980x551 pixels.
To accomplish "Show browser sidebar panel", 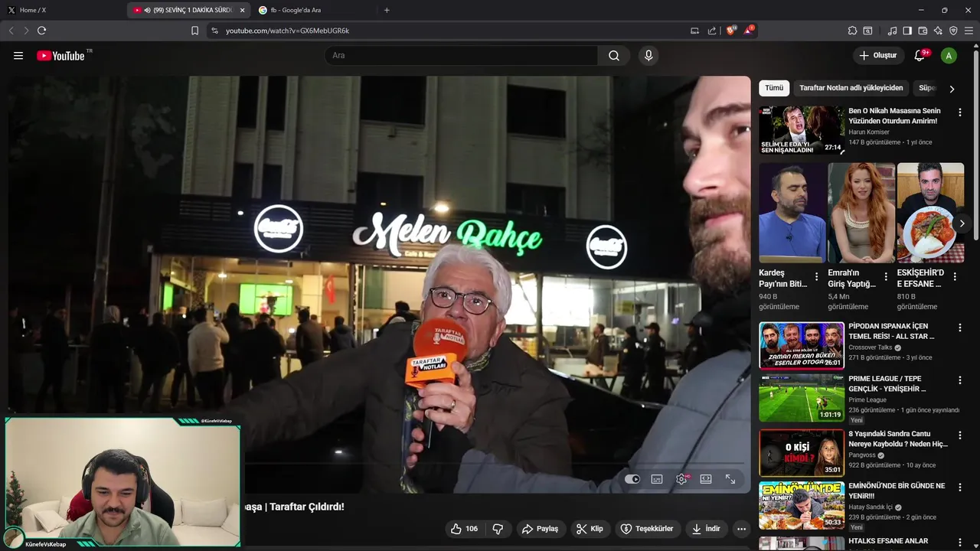I will tap(907, 31).
